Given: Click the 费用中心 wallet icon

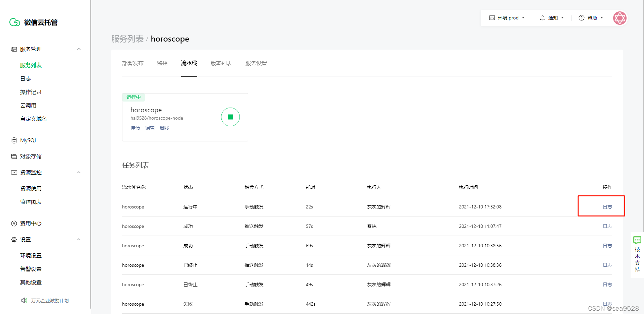Looking at the screenshot, I should tap(14, 223).
